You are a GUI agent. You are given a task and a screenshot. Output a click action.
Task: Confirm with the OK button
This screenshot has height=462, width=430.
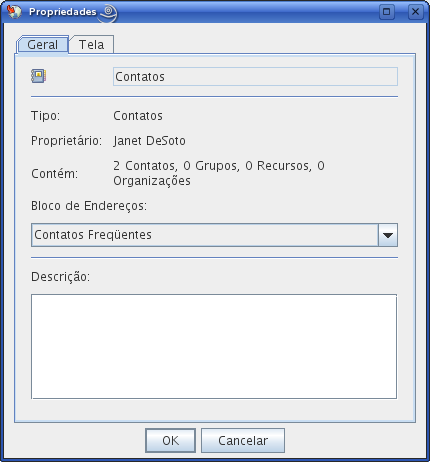(170, 441)
